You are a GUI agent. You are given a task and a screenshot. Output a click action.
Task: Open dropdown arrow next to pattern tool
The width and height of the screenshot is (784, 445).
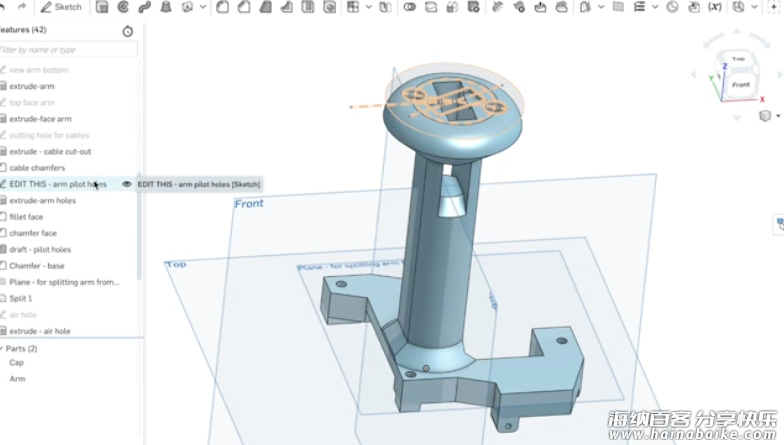[368, 7]
